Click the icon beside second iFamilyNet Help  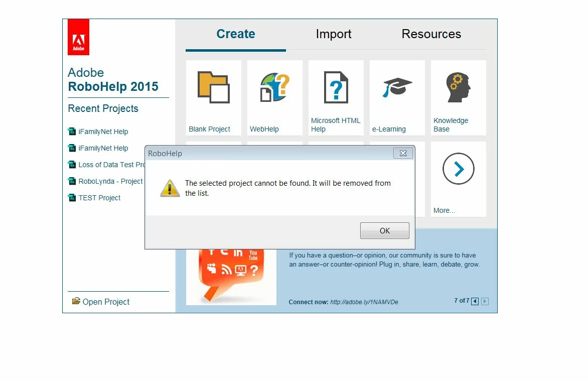coord(72,148)
